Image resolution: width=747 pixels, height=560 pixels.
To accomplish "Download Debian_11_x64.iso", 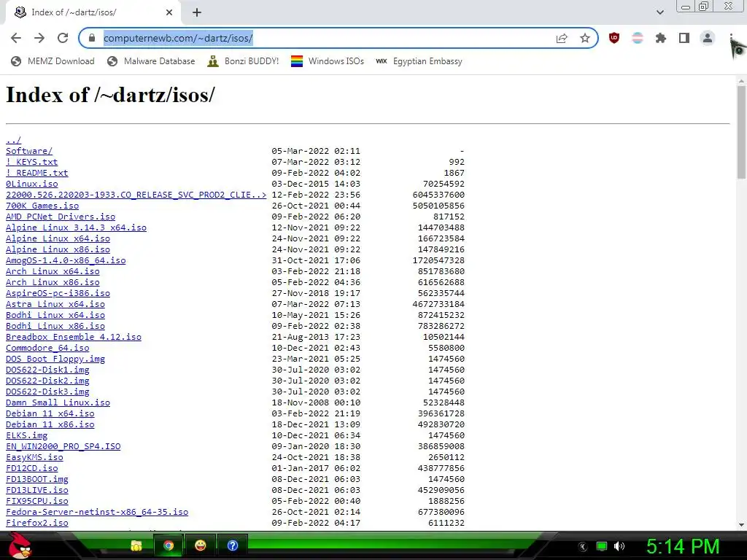I will [x=50, y=414].
